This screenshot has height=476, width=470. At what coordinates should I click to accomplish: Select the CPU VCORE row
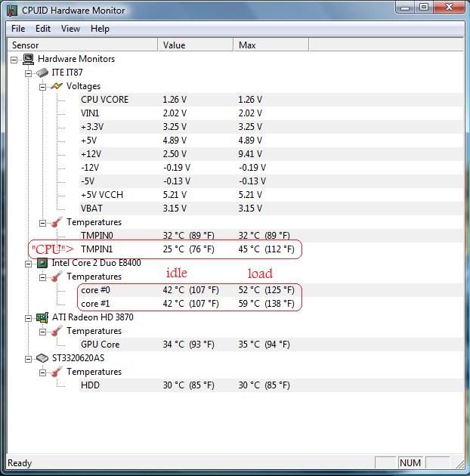coord(271,100)
